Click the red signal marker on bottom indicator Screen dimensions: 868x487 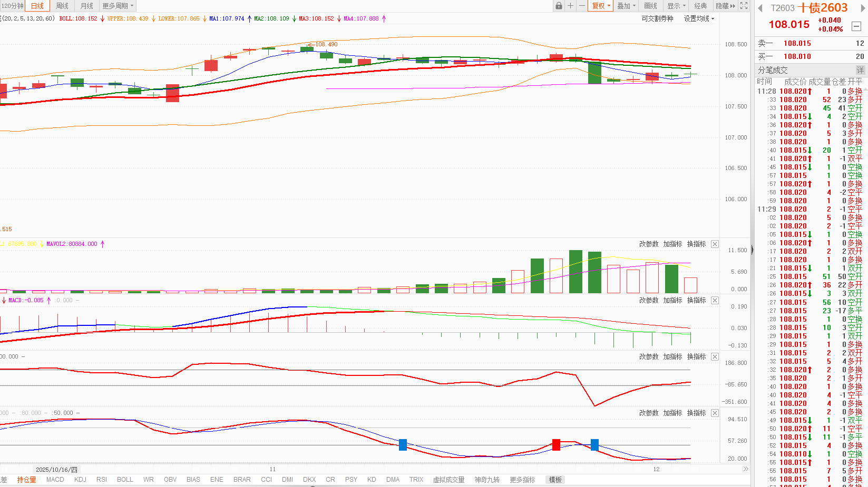click(x=556, y=444)
